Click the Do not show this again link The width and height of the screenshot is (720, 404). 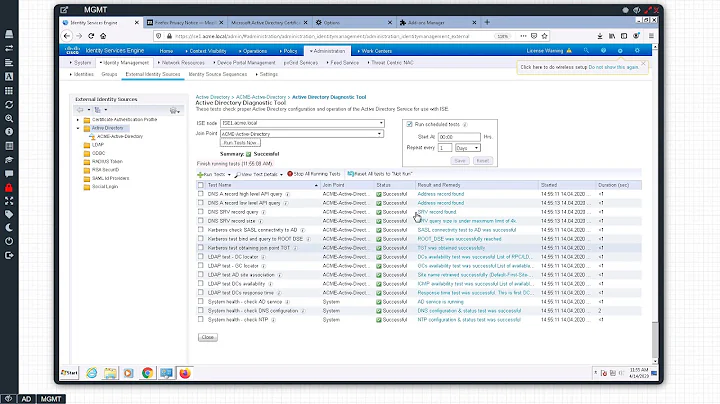[613, 67]
